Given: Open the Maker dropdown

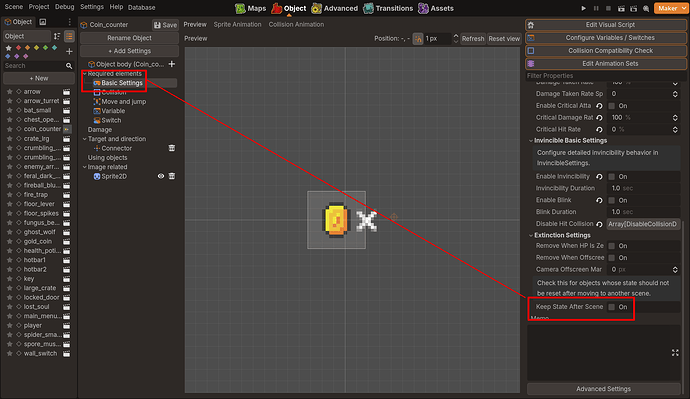Looking at the screenshot, I should click(670, 8).
